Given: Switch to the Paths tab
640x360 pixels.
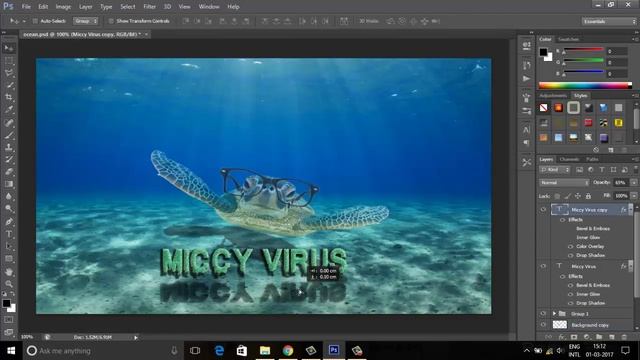Looking at the screenshot, I should (592, 159).
